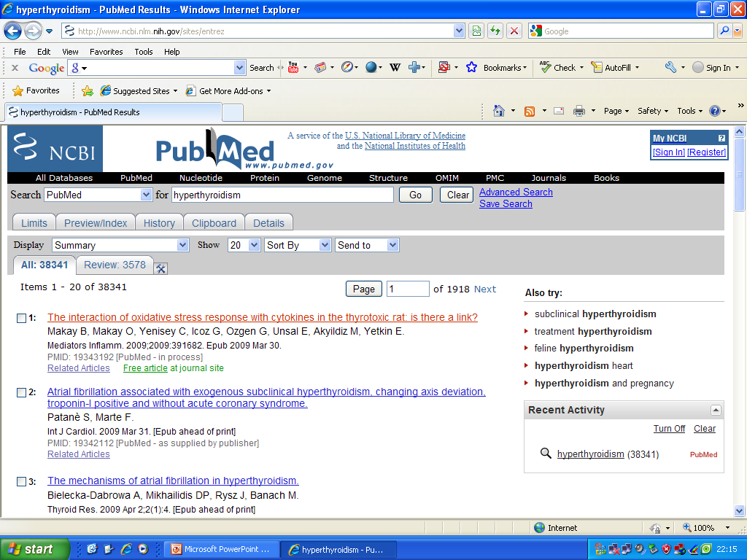Click the Save Search link

(506, 204)
